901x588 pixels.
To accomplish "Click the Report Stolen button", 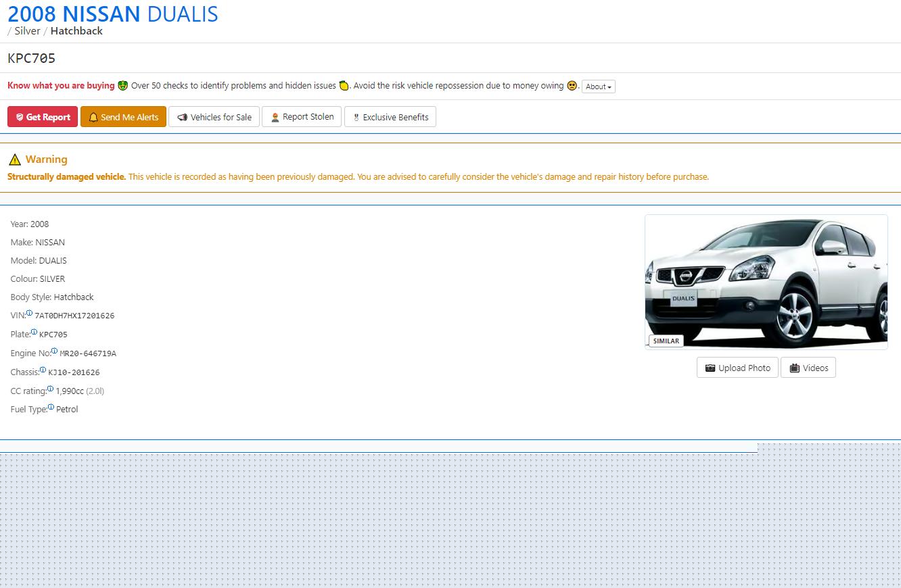I will click(302, 117).
